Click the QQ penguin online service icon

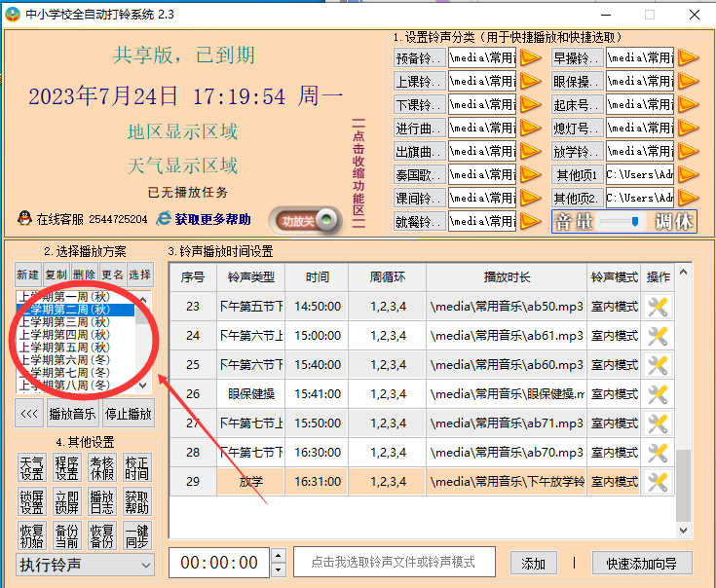pyautogui.click(x=24, y=219)
